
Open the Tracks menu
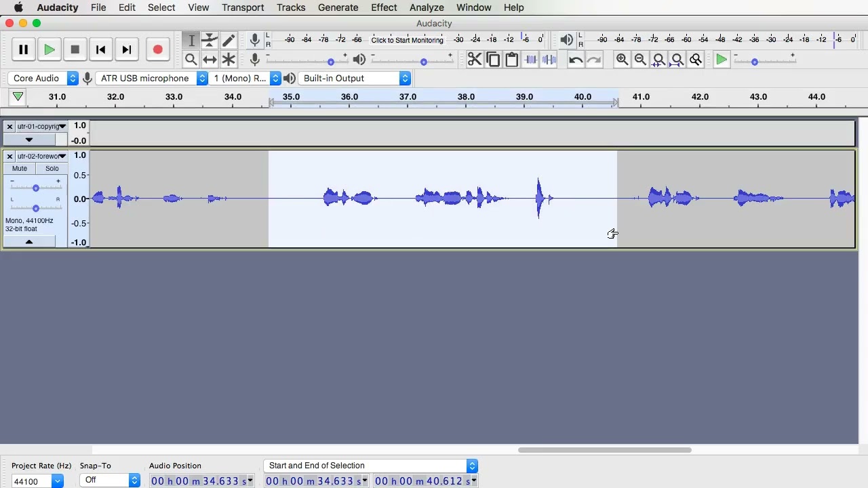click(x=291, y=7)
